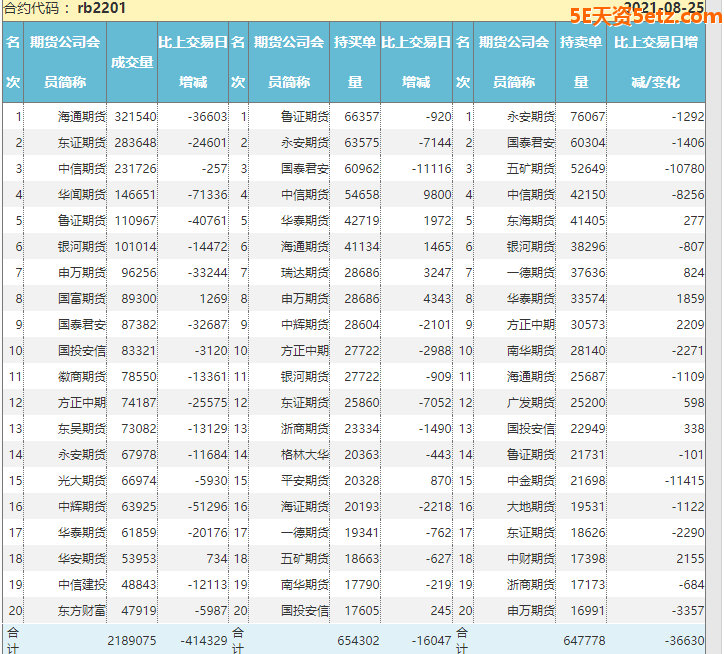Select 瑞达期货 in long position ranking

[x=305, y=272]
